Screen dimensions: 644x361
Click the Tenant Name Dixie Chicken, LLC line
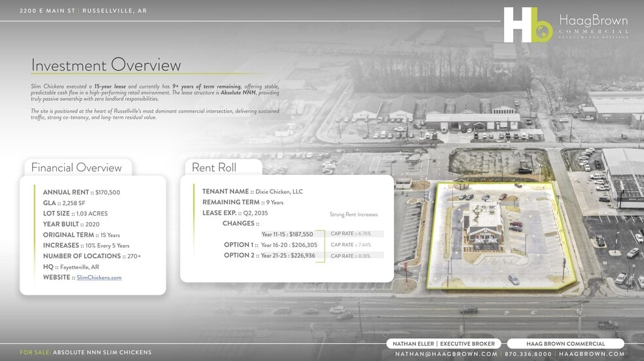[253, 192]
